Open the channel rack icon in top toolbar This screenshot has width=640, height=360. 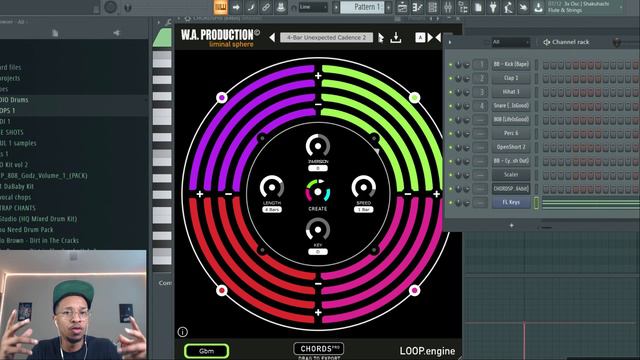[433, 7]
